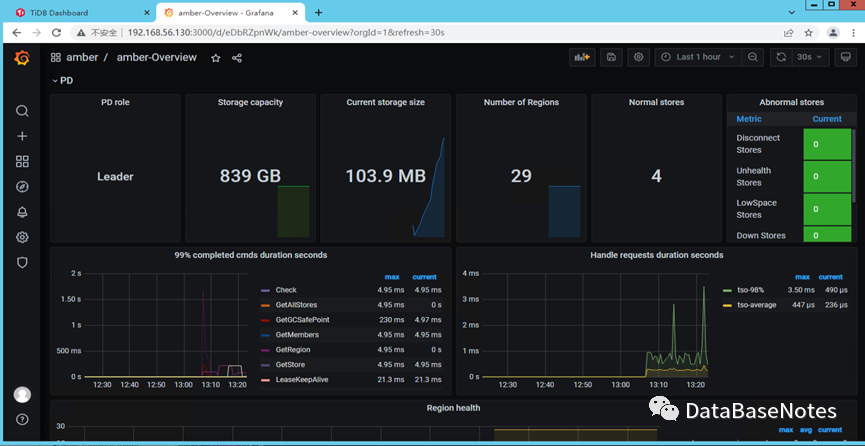
Task: Open the Region health panel title
Action: tap(453, 408)
